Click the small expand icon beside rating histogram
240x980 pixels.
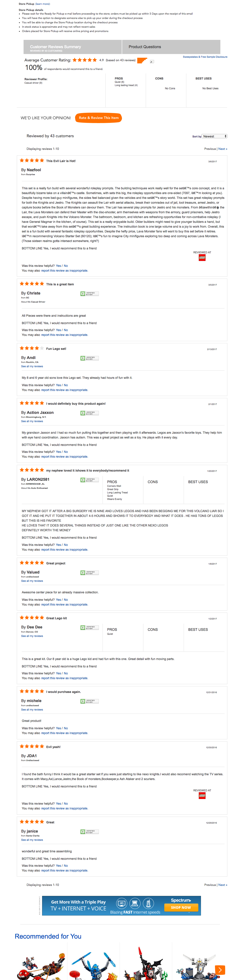tap(152, 62)
